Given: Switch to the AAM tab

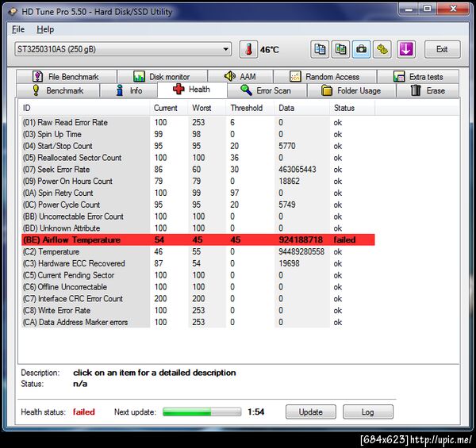Looking at the screenshot, I should click(x=240, y=76).
